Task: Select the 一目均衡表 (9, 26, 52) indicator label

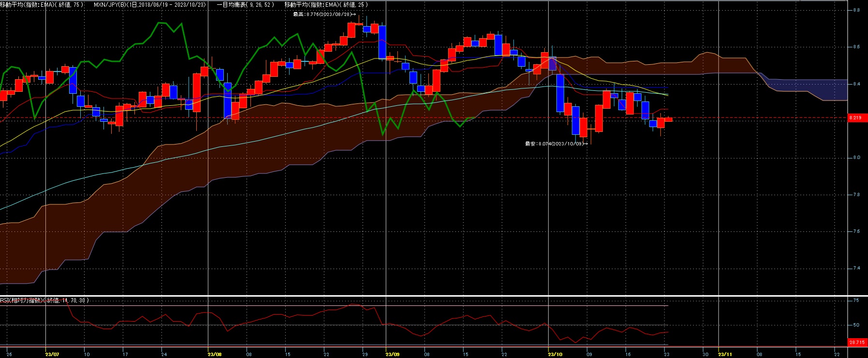Action: point(246,4)
